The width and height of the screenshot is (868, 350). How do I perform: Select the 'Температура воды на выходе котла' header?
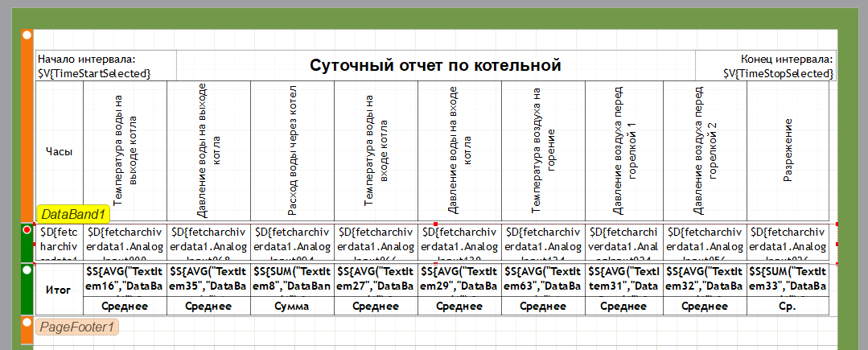tap(125, 151)
